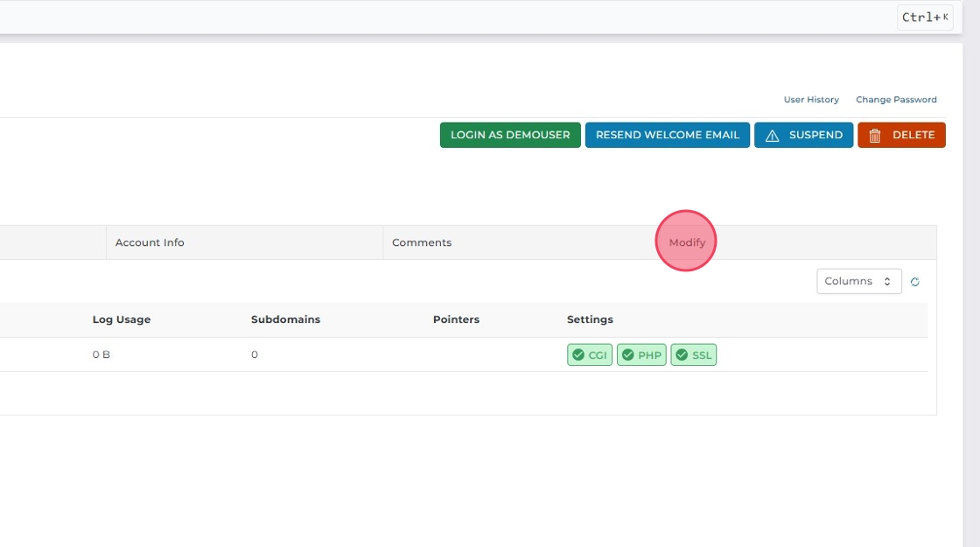Click the Change Password link
980x547 pixels.
(896, 100)
